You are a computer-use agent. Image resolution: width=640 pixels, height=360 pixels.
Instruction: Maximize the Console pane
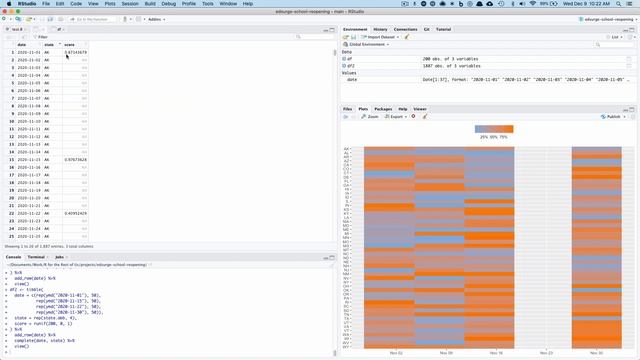pyautogui.click(x=332, y=258)
